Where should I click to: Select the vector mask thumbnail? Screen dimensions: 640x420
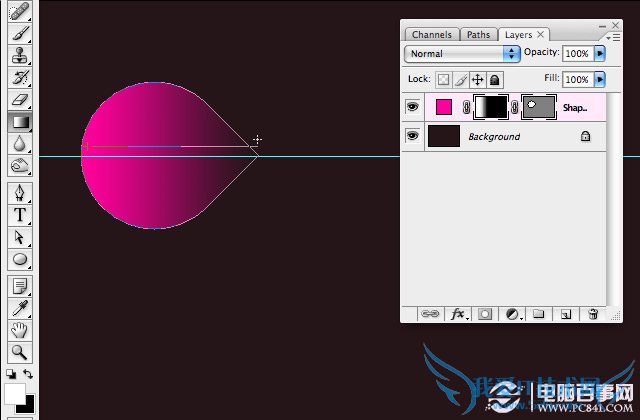tap(539, 107)
